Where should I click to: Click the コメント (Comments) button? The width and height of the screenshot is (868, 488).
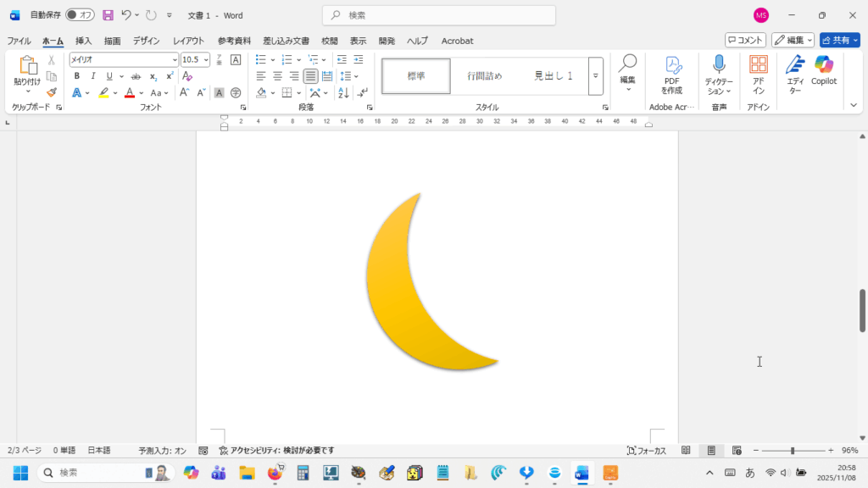pos(745,40)
